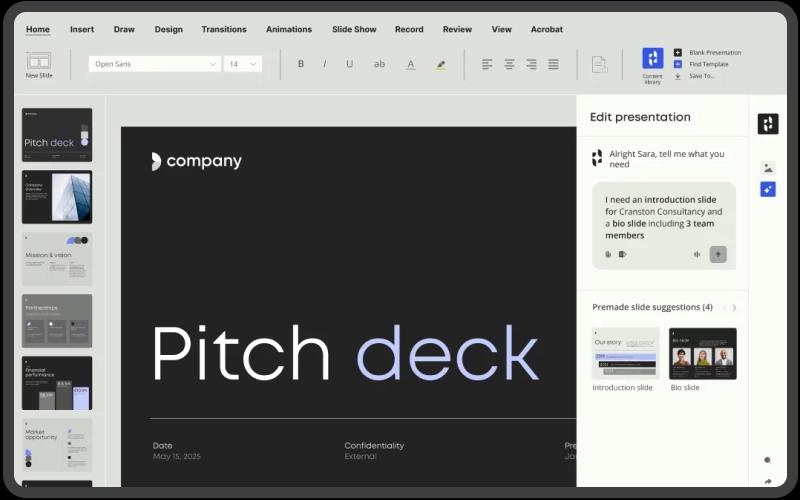Toggle Italic formatting

pos(324,64)
